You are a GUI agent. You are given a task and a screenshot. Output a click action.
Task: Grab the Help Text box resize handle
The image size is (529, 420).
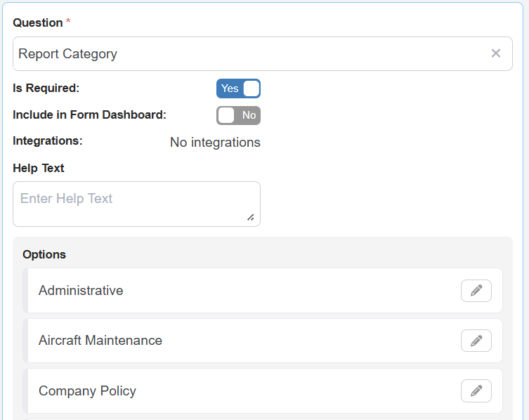pos(251,218)
